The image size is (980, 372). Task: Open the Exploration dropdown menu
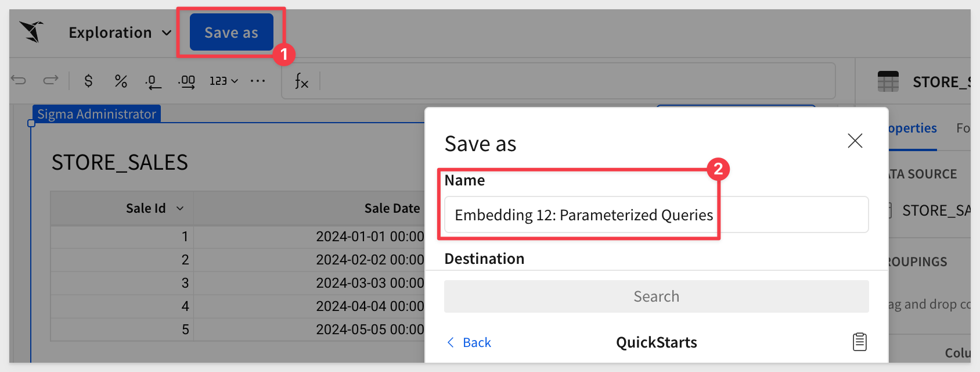(120, 33)
